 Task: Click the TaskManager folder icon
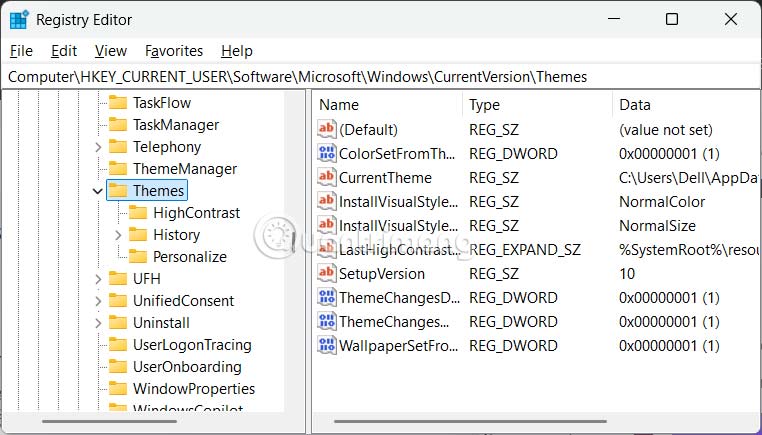118,125
